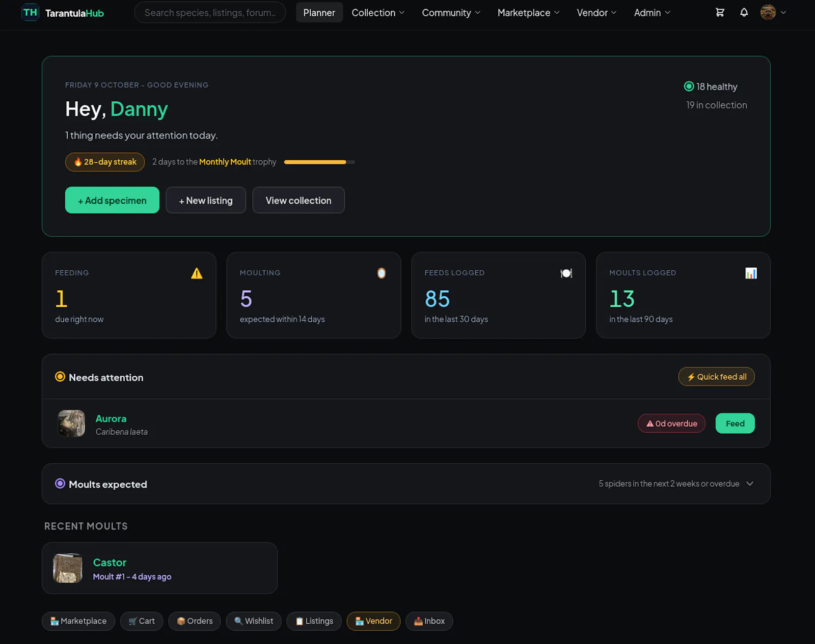Click the TarantulaHub TH logo
815x644 pixels.
[30, 12]
